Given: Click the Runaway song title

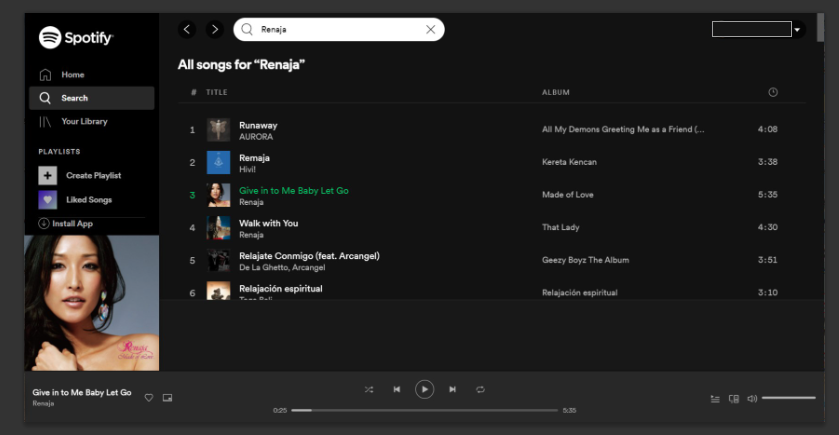Looking at the screenshot, I should [x=258, y=125].
